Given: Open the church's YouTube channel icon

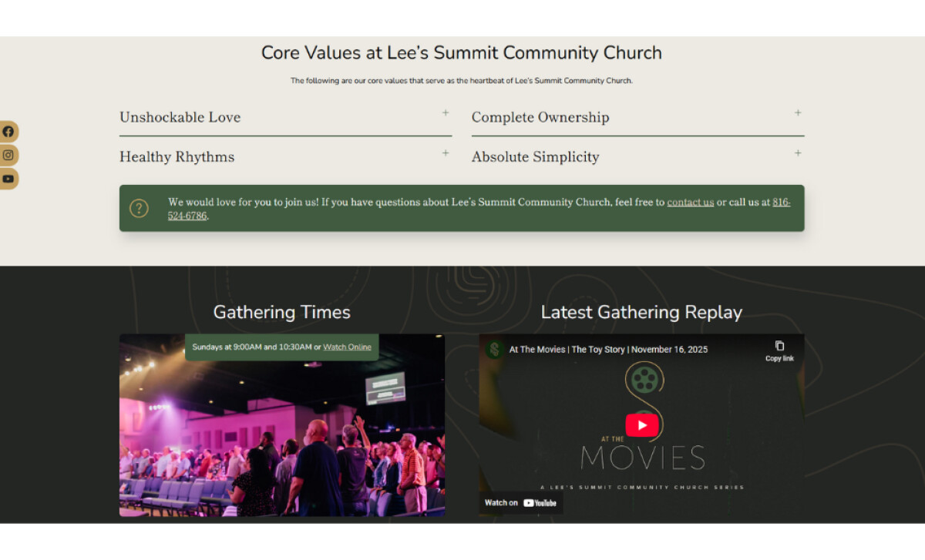Looking at the screenshot, I should coord(8,179).
